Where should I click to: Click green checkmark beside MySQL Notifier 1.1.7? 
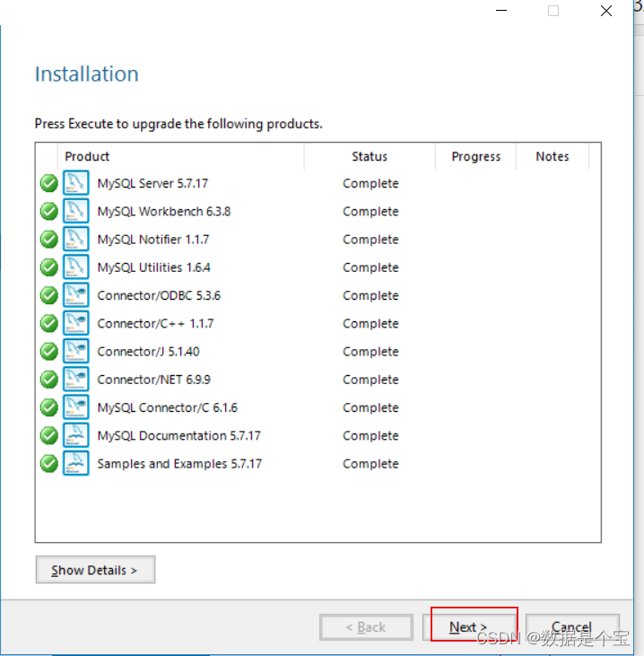click(x=49, y=240)
